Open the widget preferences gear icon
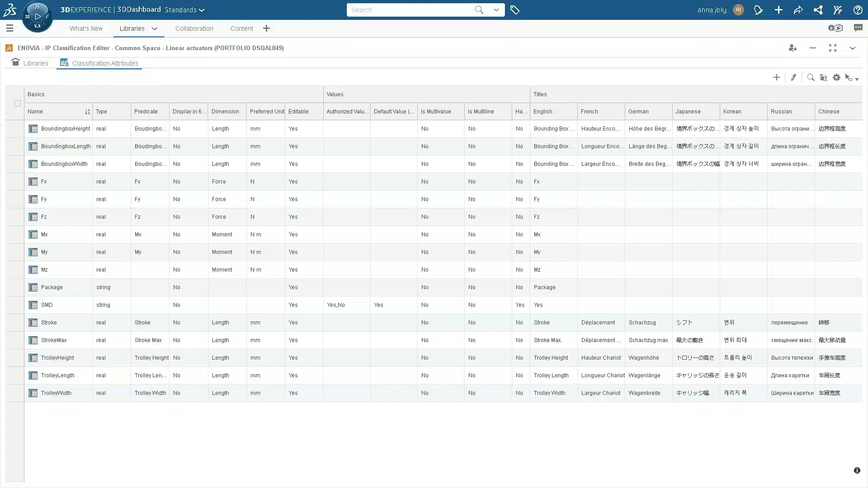 tap(836, 77)
